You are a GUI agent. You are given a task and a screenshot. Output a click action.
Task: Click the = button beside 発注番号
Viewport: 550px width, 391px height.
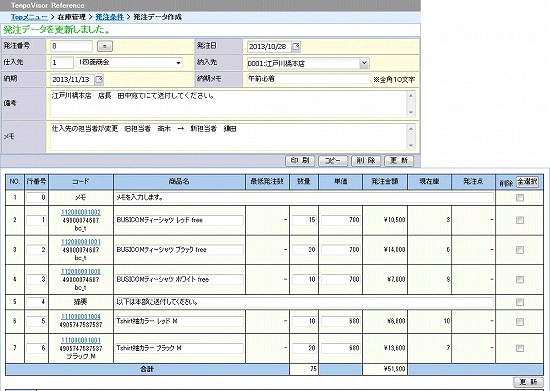[105, 46]
